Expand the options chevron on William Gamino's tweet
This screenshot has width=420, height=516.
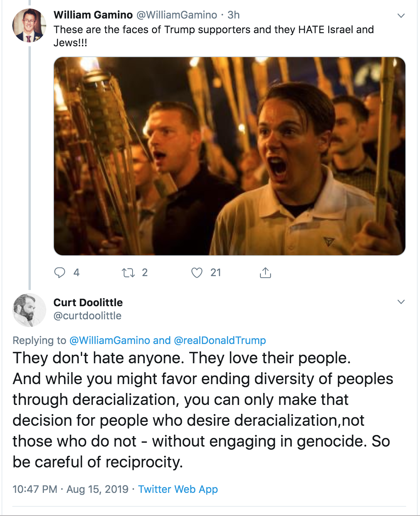(401, 16)
